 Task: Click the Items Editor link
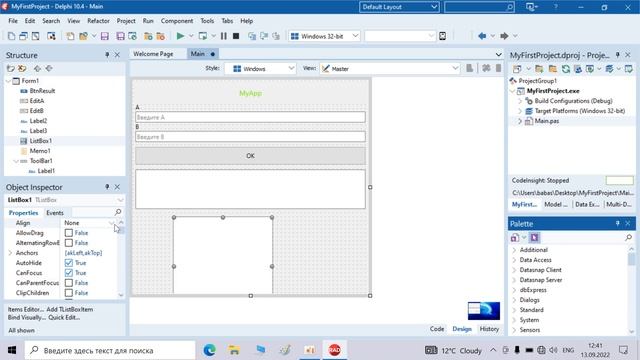[26, 309]
